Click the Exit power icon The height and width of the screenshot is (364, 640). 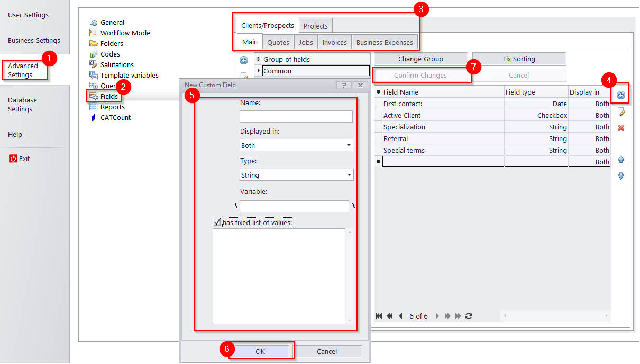click(13, 158)
